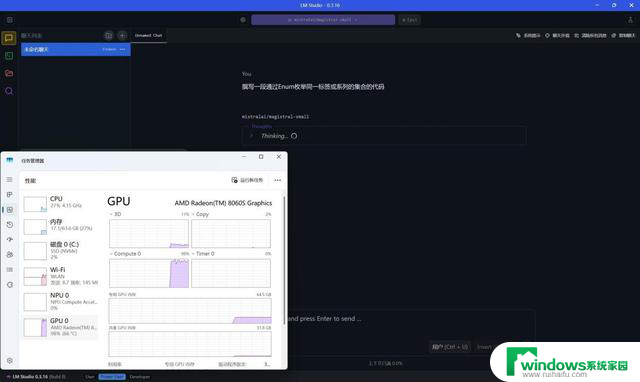Select Disk 0 (C:) in performance list
This screenshot has width=640, height=382.
[60, 250]
